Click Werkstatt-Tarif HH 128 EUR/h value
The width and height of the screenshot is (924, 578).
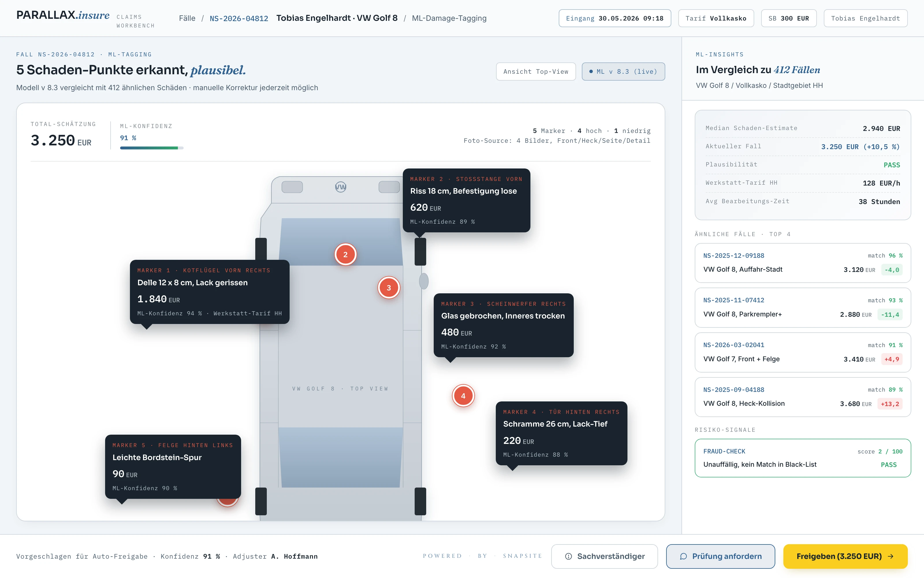[881, 183]
